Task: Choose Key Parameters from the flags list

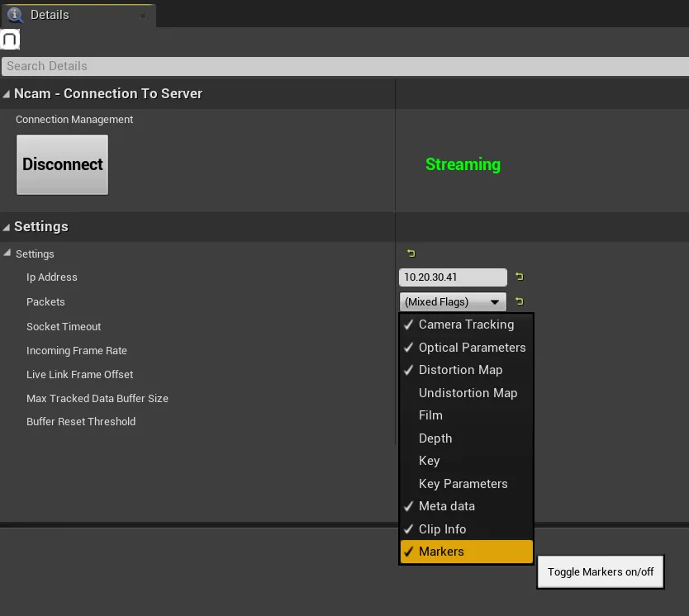Action: (466, 483)
